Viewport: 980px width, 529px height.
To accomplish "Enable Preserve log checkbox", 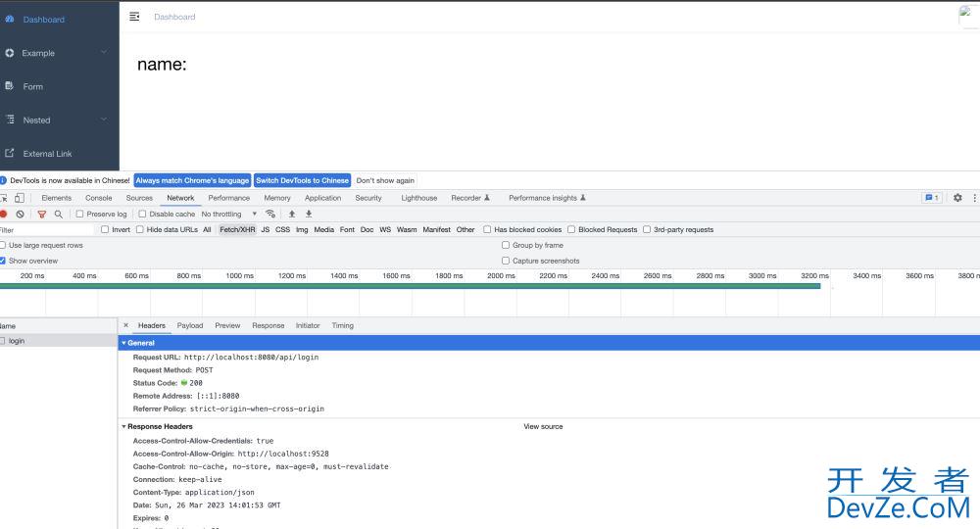I will point(79,215).
